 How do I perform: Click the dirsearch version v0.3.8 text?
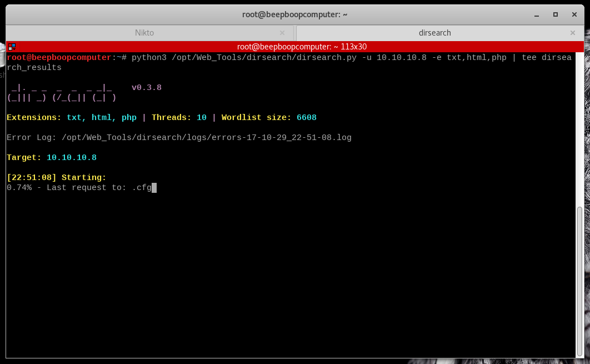[146, 87]
